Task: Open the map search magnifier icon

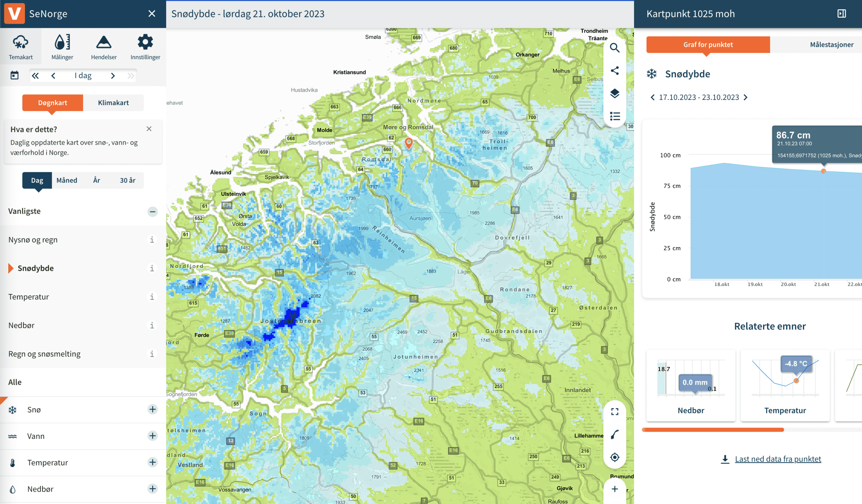Action: [x=614, y=48]
